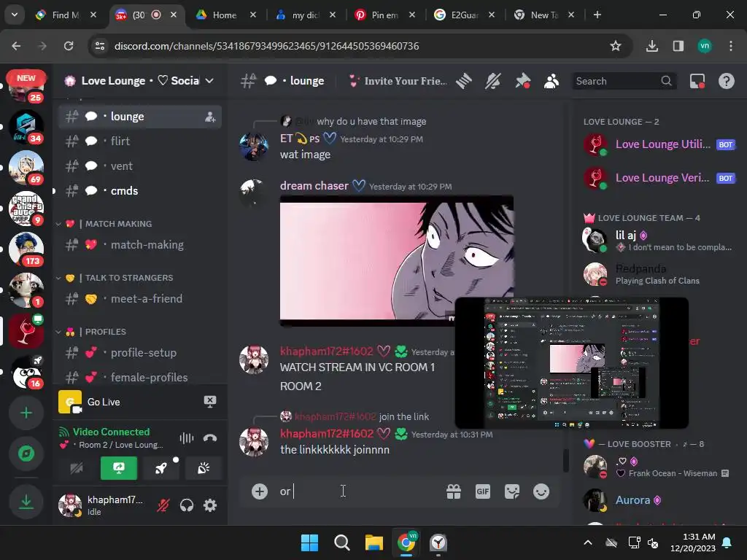Image resolution: width=747 pixels, height=560 pixels.
Task: Stop streaming via Go Live panel icon
Action: pyautogui.click(x=210, y=402)
